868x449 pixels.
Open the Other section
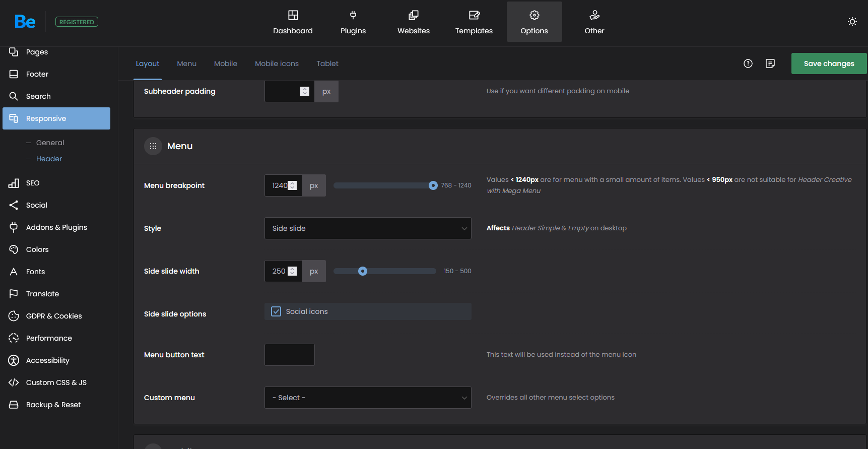(594, 22)
